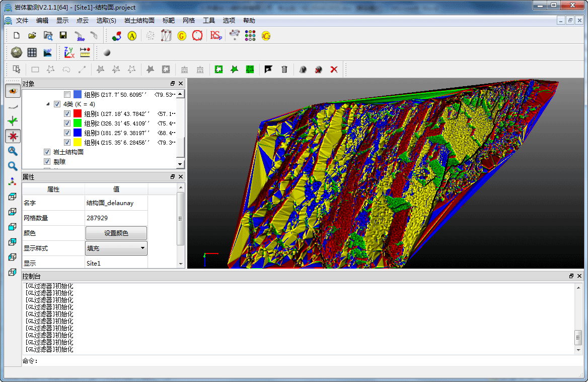Click the 对象 panel scroll down arrow
This screenshot has height=382, width=588.
click(180, 164)
